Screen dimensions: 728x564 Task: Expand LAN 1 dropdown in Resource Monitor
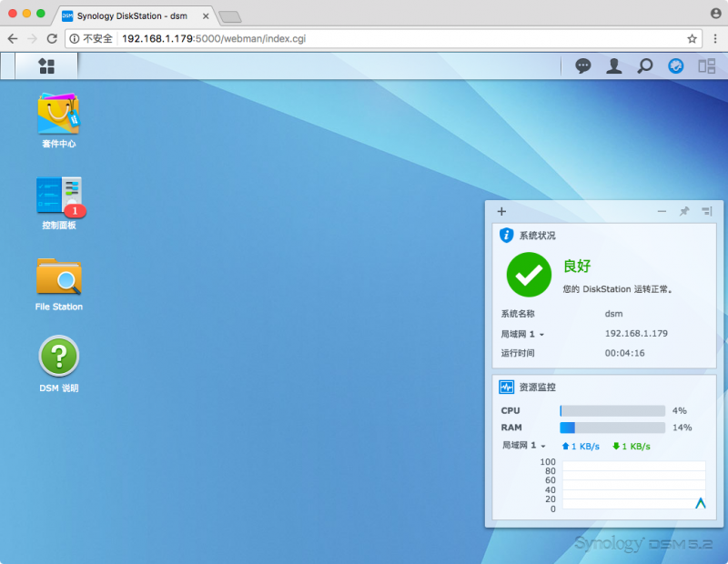524,446
